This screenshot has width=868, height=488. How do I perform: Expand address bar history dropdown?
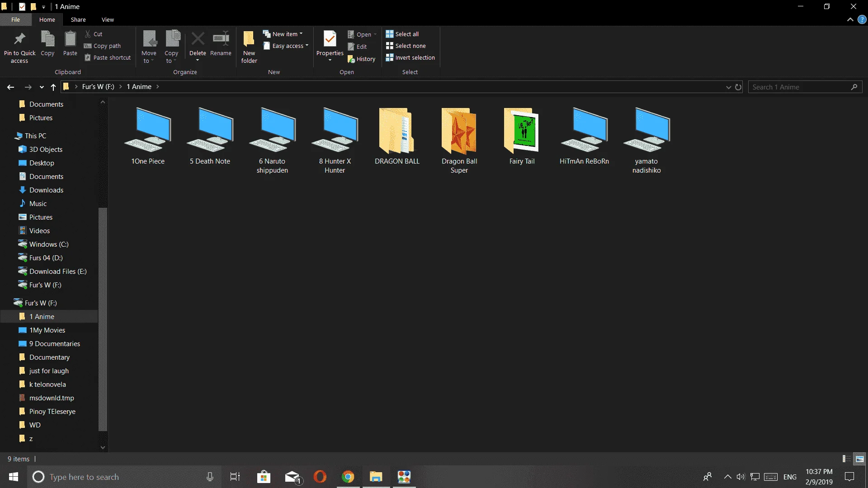728,87
